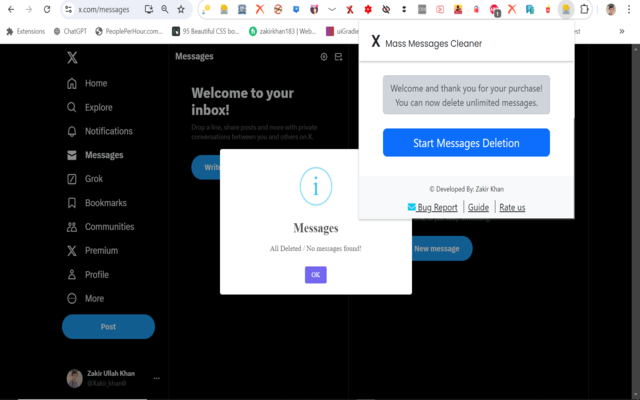Click the page vertical scrollbar
The height and width of the screenshot is (400, 640).
pyautogui.click(x=636, y=220)
